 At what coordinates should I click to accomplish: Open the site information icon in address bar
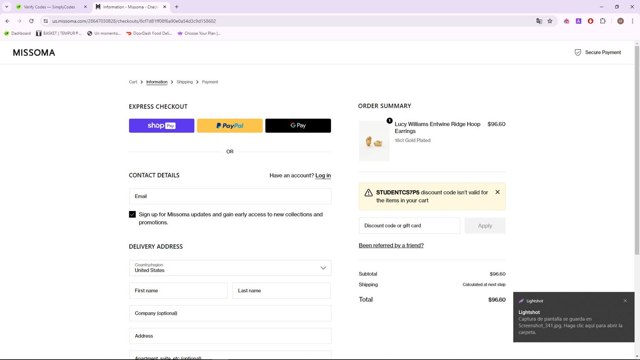(x=46, y=21)
